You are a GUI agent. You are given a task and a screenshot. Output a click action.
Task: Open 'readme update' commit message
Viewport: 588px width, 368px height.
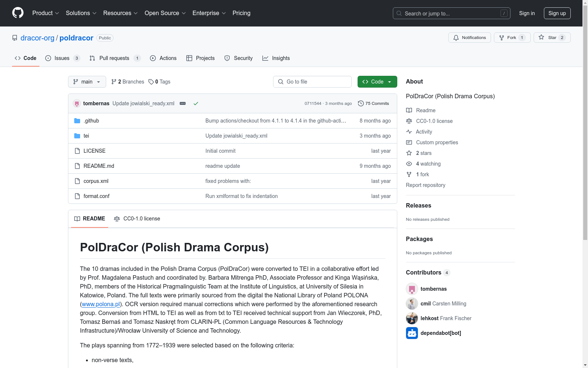(x=223, y=166)
